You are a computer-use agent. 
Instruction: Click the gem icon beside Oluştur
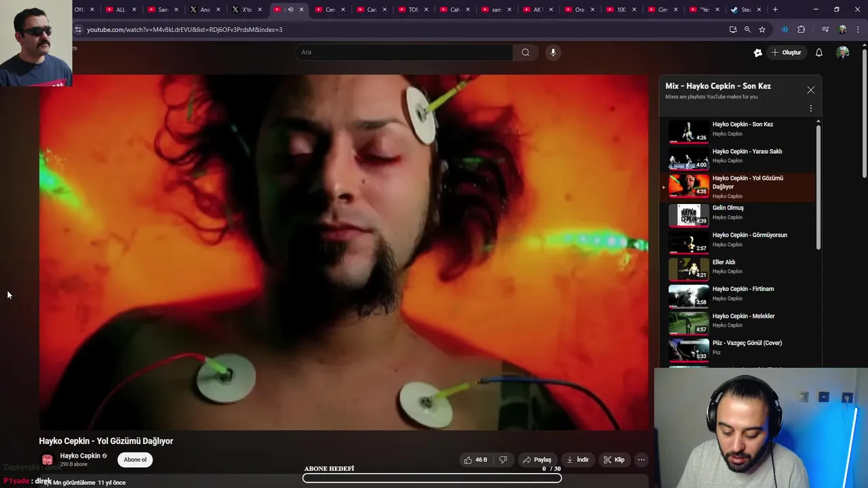click(x=758, y=52)
